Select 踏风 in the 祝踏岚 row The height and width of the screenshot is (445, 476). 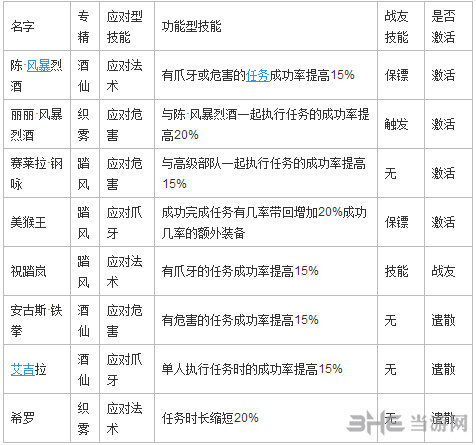point(83,271)
